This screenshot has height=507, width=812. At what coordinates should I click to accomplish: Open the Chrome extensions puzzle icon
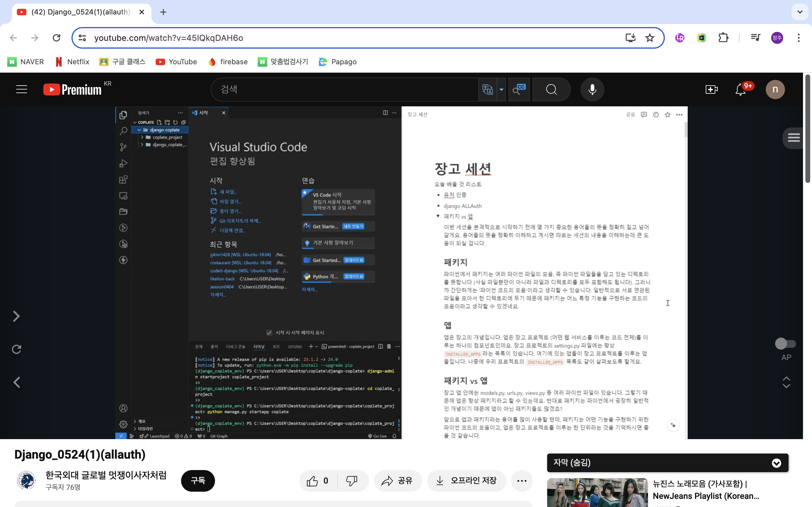point(723,38)
